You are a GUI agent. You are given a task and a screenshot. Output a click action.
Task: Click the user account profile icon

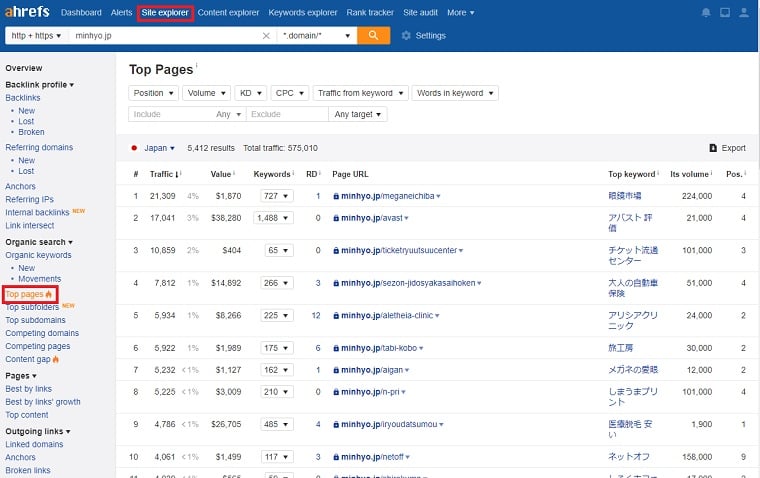point(743,13)
